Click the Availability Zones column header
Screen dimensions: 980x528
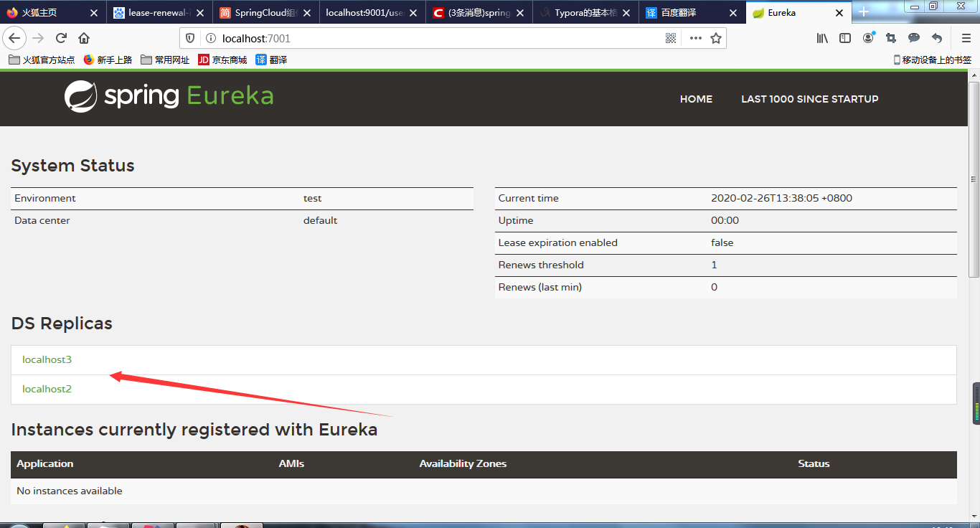(463, 463)
